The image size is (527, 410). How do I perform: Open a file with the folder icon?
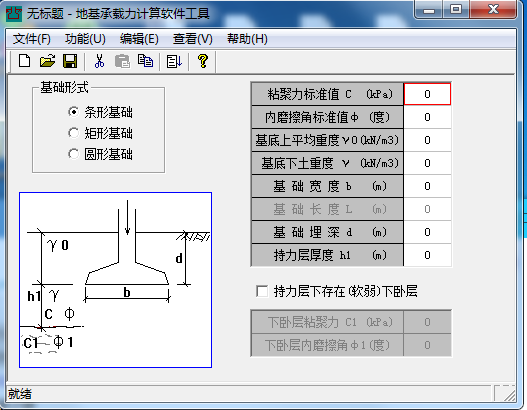coord(47,61)
